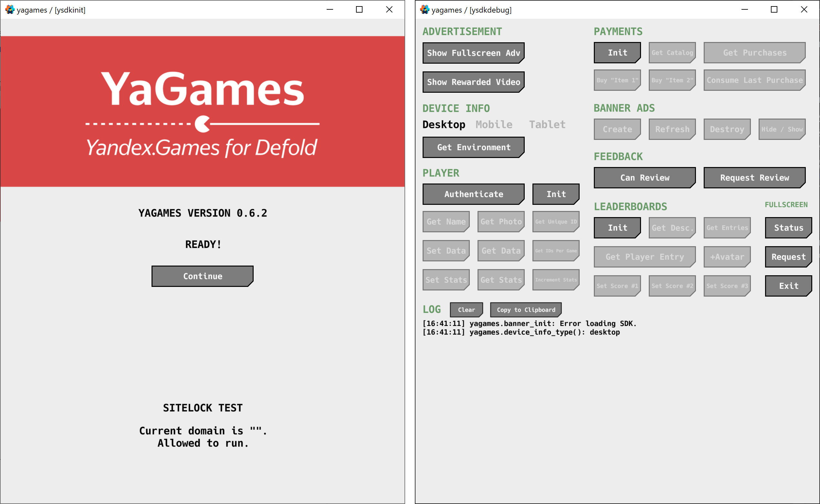Click fullscreen Request button
Image resolution: width=820 pixels, height=504 pixels.
(788, 257)
